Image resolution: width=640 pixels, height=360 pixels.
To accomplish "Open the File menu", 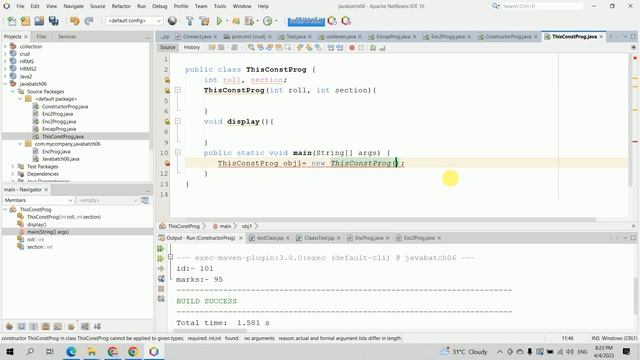I will pyautogui.click(x=20, y=6).
